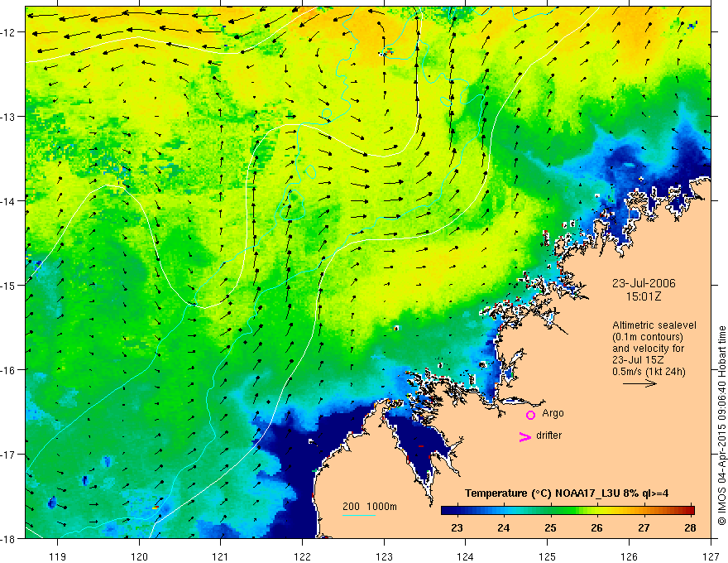The height and width of the screenshot is (563, 728).
Task: Click the magenta drifter arrowhead legend marker
Action: [525, 436]
